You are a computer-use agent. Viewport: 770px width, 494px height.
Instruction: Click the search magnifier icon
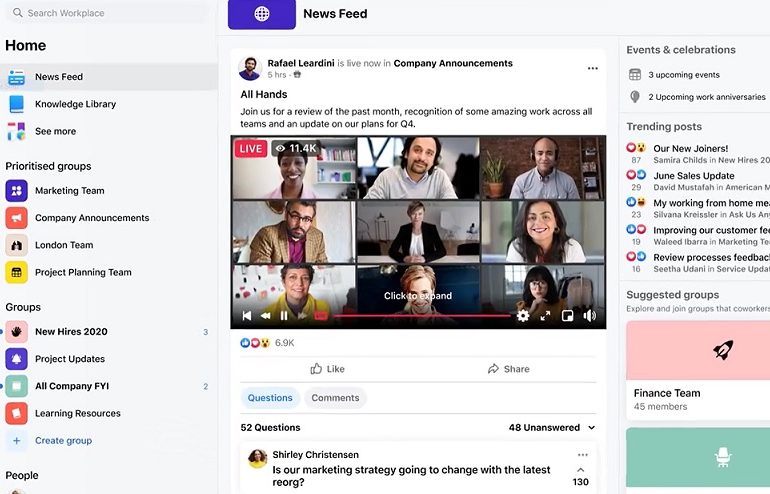click(x=18, y=13)
